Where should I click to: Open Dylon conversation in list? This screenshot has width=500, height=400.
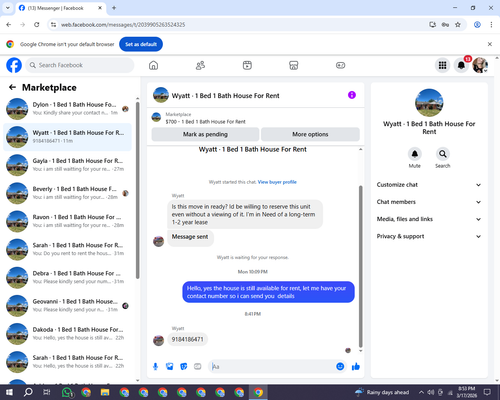pos(67,109)
